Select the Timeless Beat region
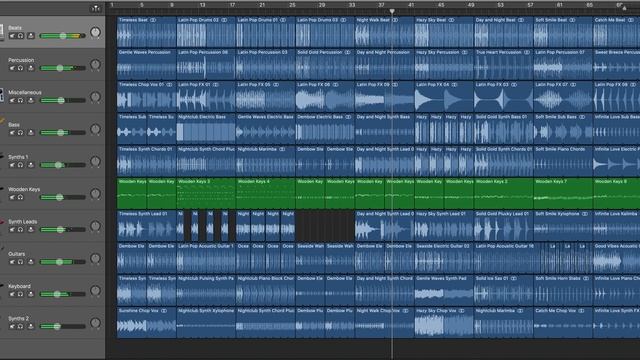 [147, 32]
